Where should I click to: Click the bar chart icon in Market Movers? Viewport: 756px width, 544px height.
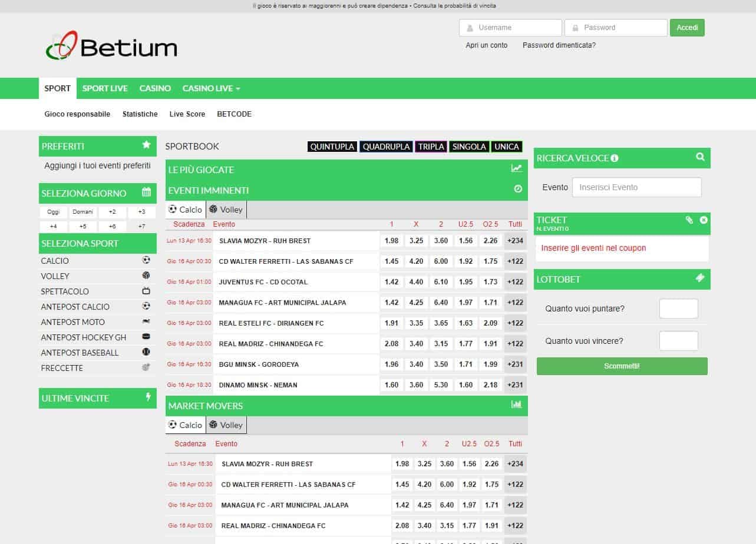pyautogui.click(x=517, y=404)
